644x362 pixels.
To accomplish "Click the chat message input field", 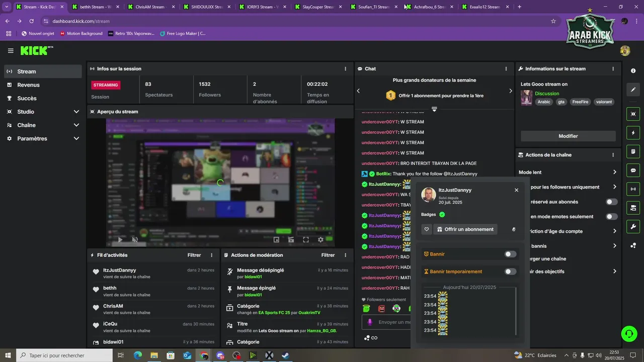I will coord(394,322).
